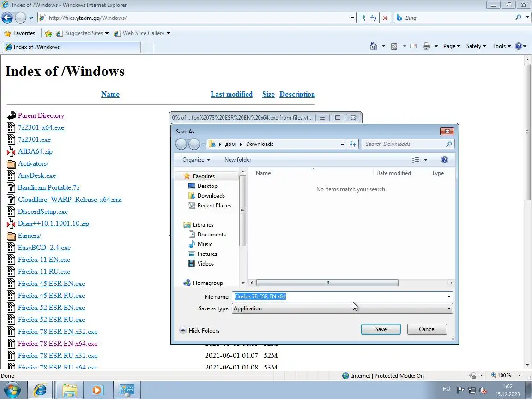This screenshot has height=399, width=532.
Task: Click the AIDA64.zip file icon
Action: 11,151
